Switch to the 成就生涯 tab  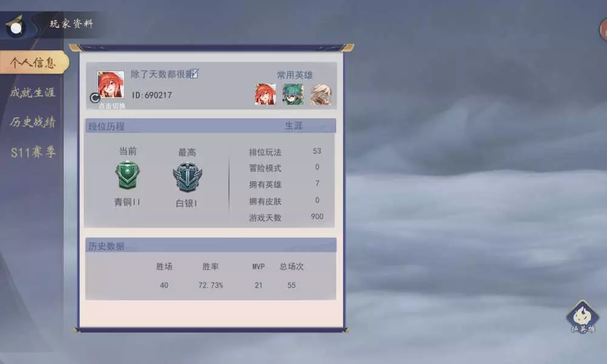(33, 92)
